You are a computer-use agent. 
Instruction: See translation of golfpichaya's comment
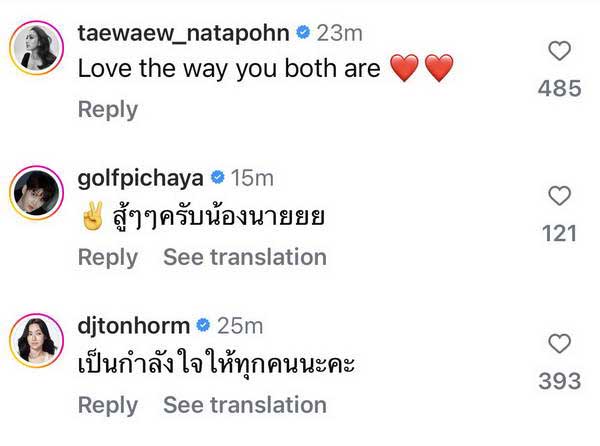pyautogui.click(x=245, y=257)
